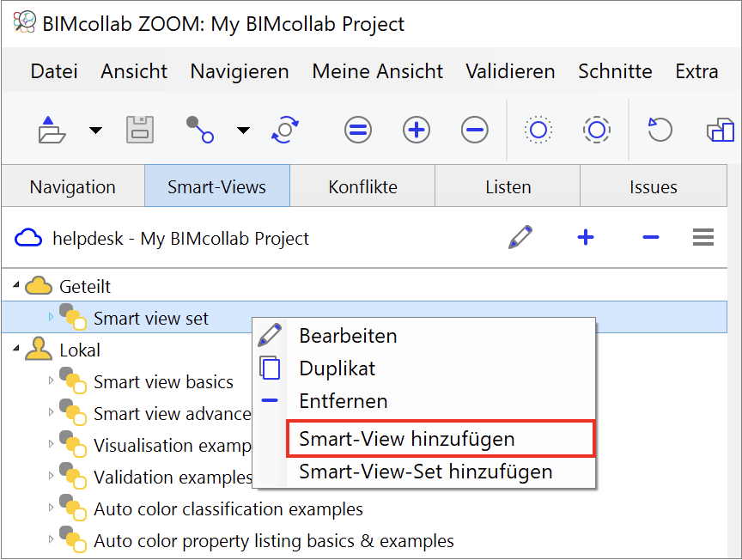Switch to the Listen tab
Screen dimensions: 742x560
tap(508, 186)
